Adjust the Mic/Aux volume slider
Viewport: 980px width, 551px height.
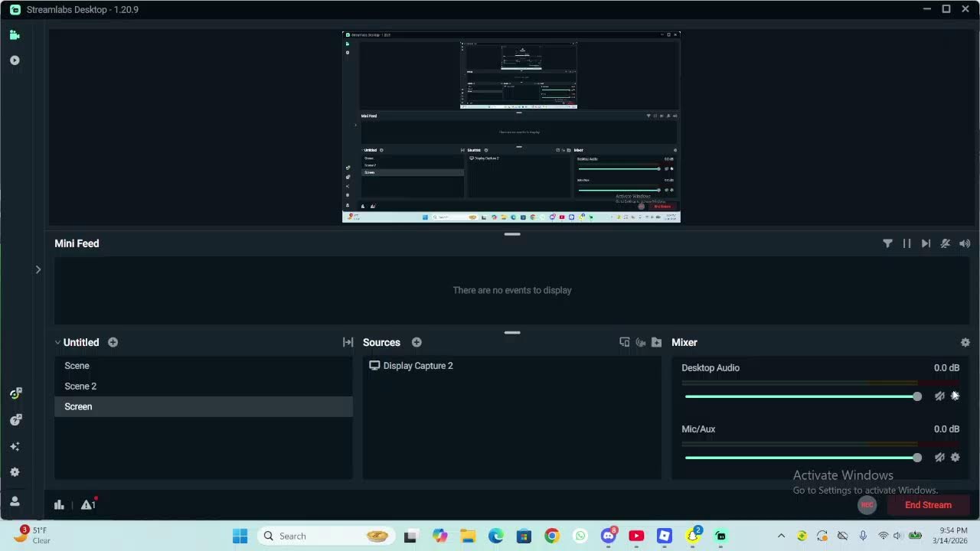point(803,458)
